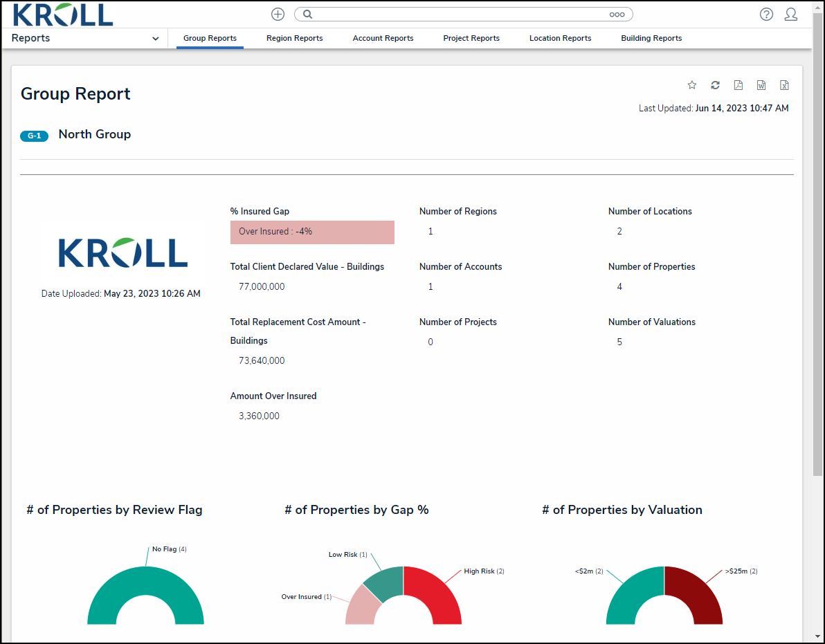This screenshot has width=825, height=644.
Task: Click the plus create icon
Action: coord(278,15)
